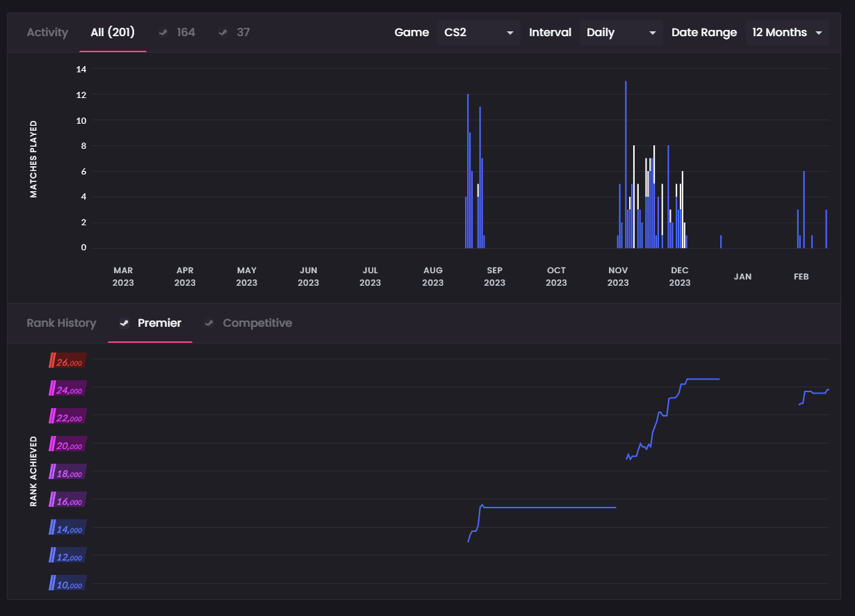Open the Game CS2 dropdown
The width and height of the screenshot is (855, 616).
(479, 33)
